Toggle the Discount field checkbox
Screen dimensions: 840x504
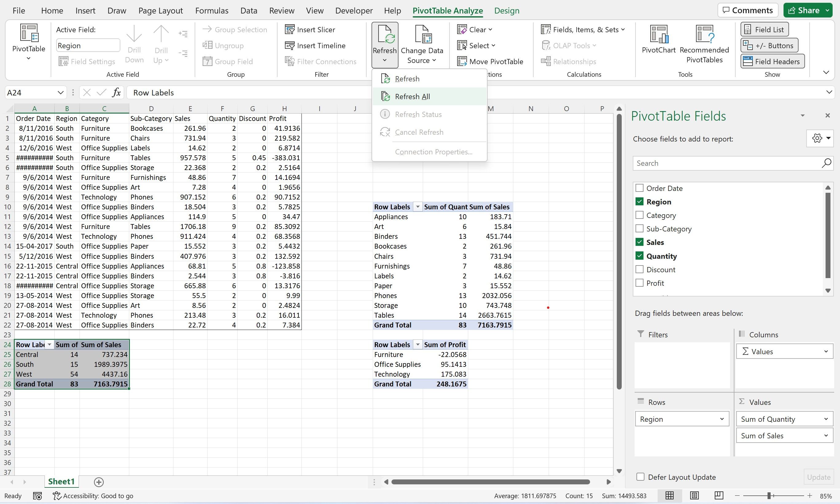pos(639,269)
